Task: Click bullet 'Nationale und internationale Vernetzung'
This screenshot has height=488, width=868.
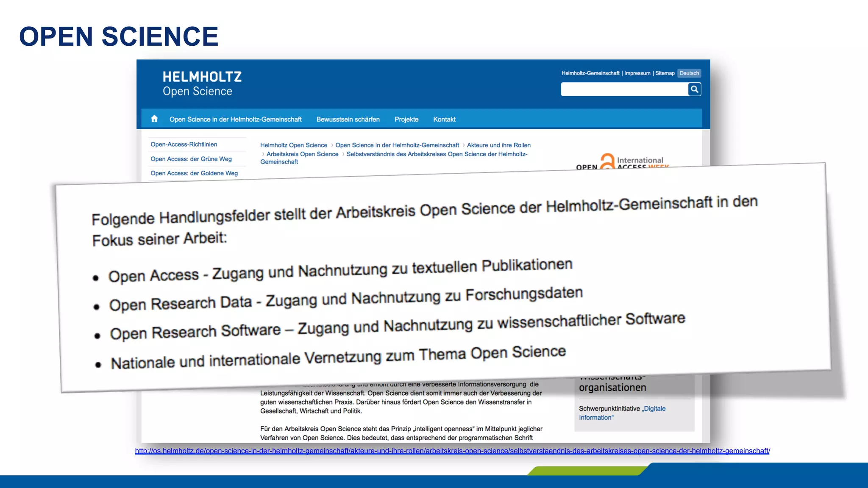Action: point(338,357)
